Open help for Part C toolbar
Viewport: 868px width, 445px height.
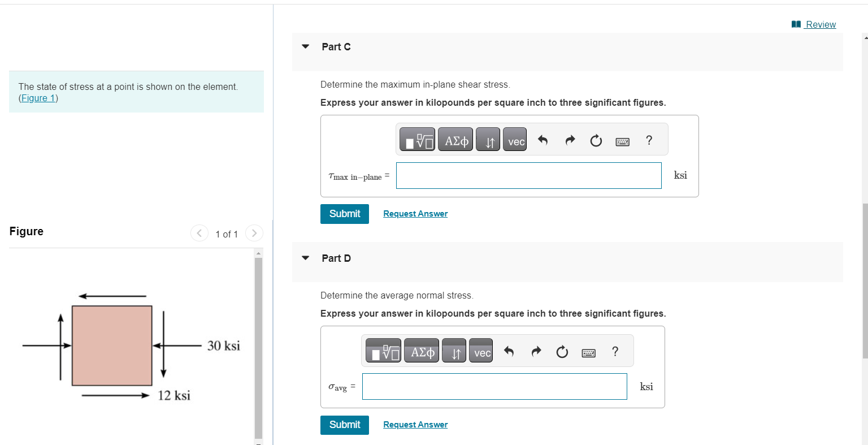(x=649, y=140)
